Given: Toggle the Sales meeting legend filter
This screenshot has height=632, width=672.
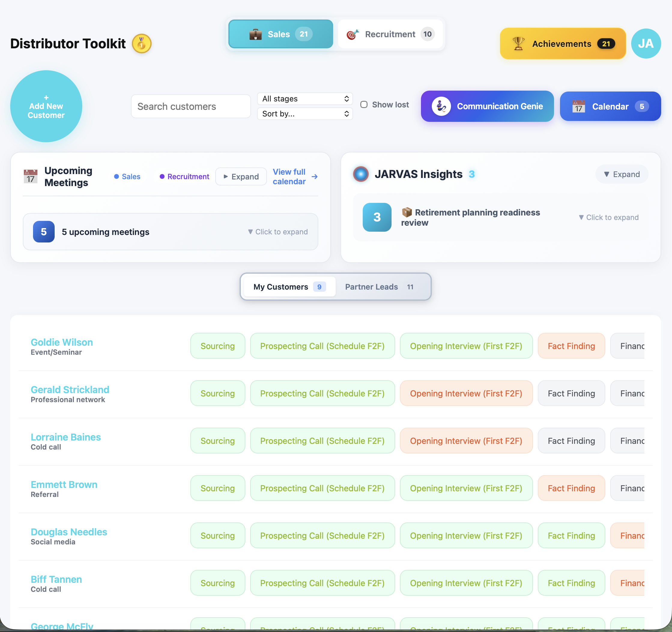Looking at the screenshot, I should (127, 177).
